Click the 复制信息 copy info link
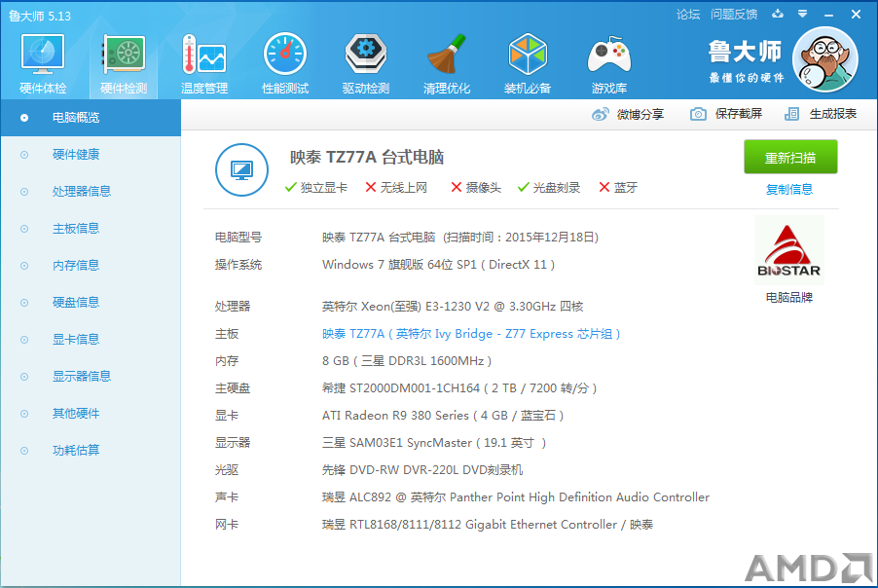The height and width of the screenshot is (588, 878). [x=789, y=189]
